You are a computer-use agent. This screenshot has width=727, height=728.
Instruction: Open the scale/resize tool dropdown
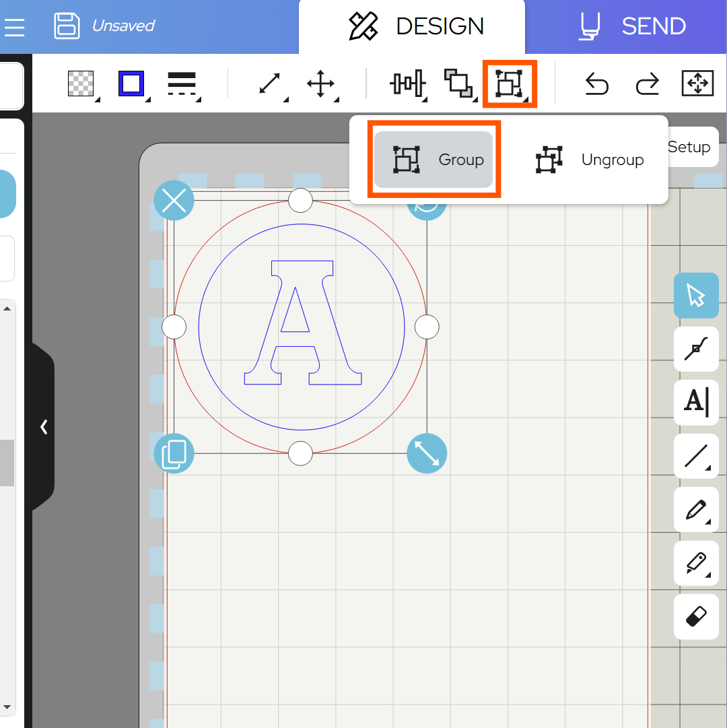[269, 84]
